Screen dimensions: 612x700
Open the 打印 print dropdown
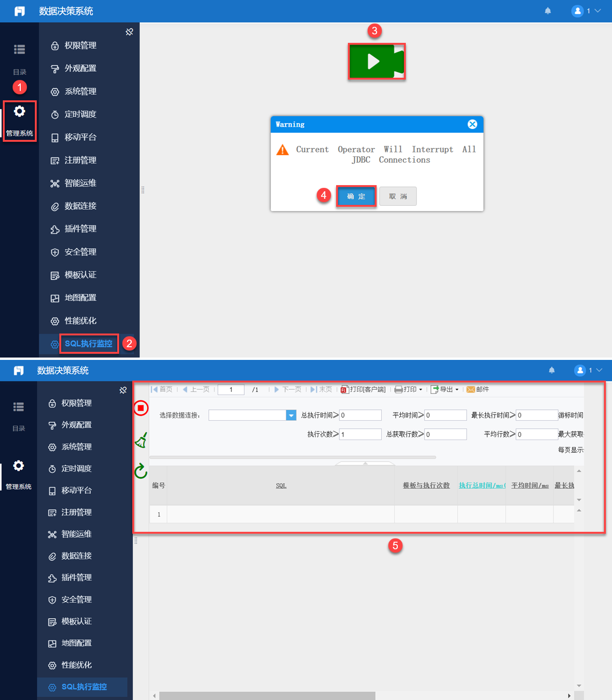click(x=408, y=390)
